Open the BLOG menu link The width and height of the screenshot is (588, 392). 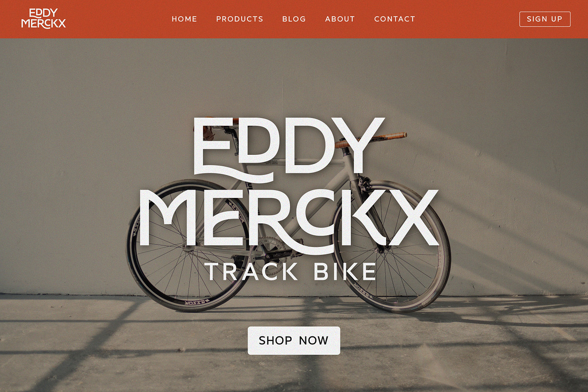294,19
